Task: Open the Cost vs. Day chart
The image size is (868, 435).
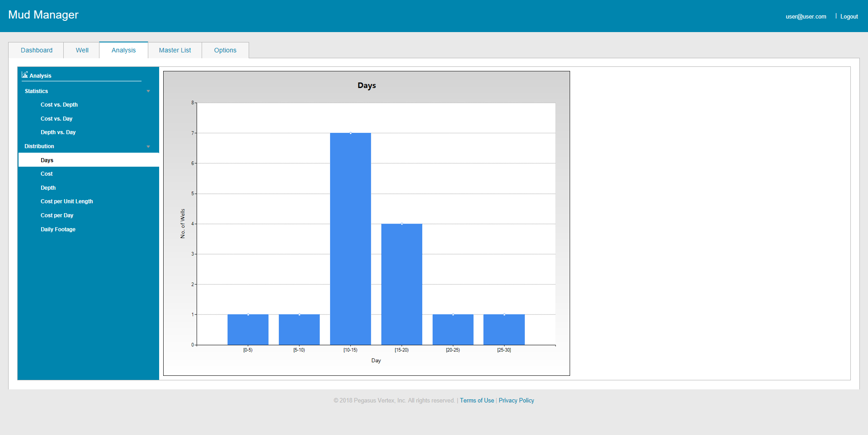Action: [57, 119]
